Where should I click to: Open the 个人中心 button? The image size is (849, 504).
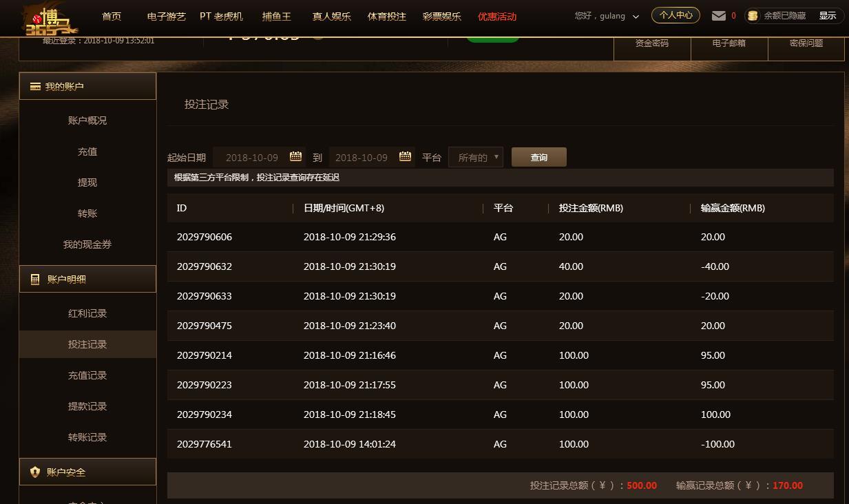675,15
